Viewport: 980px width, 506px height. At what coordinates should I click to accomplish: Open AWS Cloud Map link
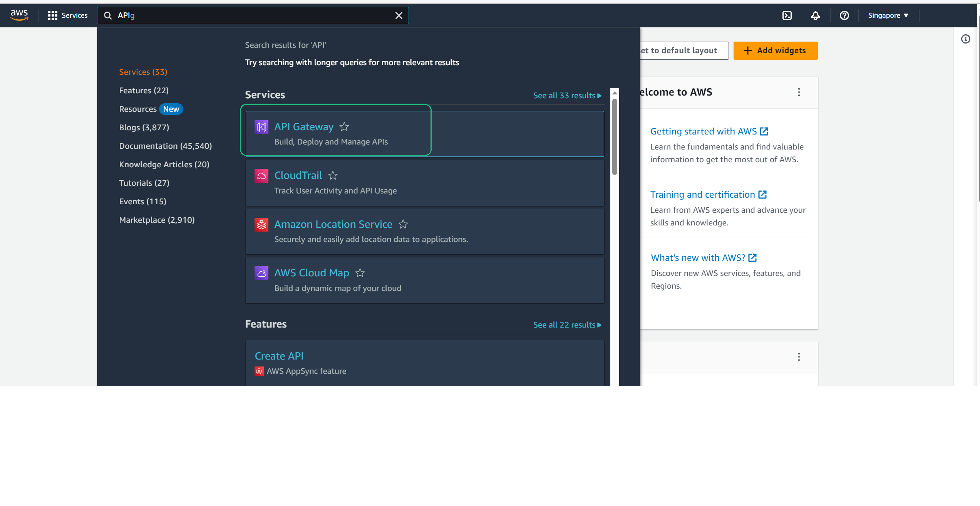click(312, 273)
